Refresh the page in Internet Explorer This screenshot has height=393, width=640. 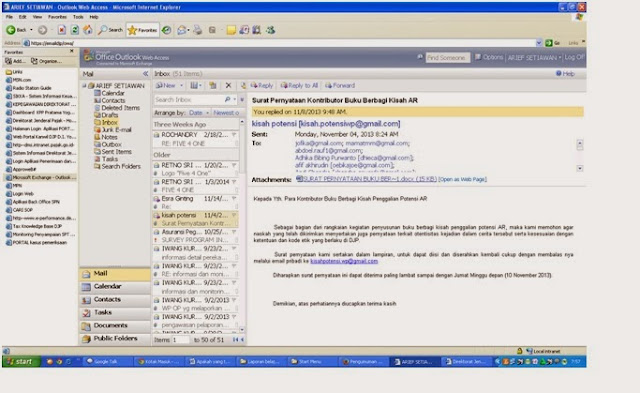coord(75,30)
